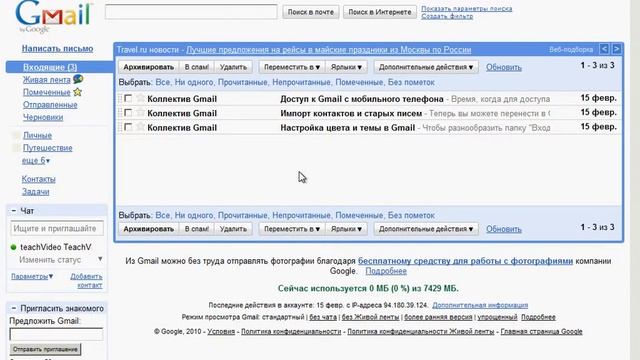Image resolution: width=640 pixels, height=360 pixels.
Task: Click Добавить контакт link in chat
Action: 86,280
